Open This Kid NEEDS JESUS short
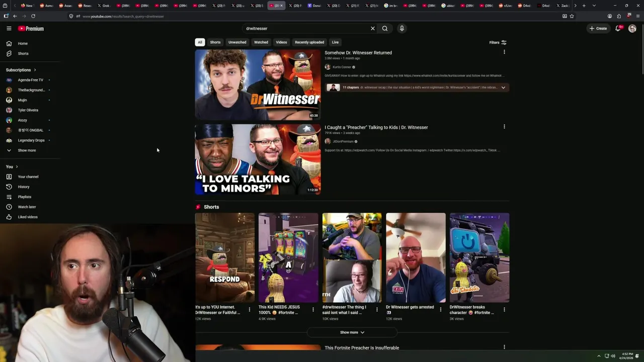 pyautogui.click(x=288, y=257)
